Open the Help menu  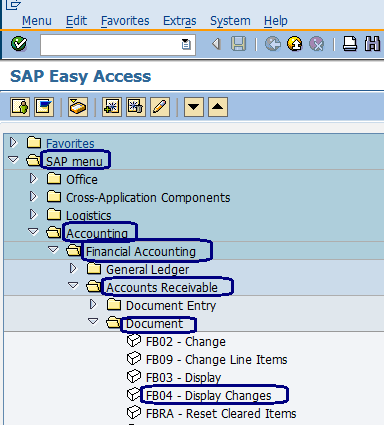click(x=276, y=21)
